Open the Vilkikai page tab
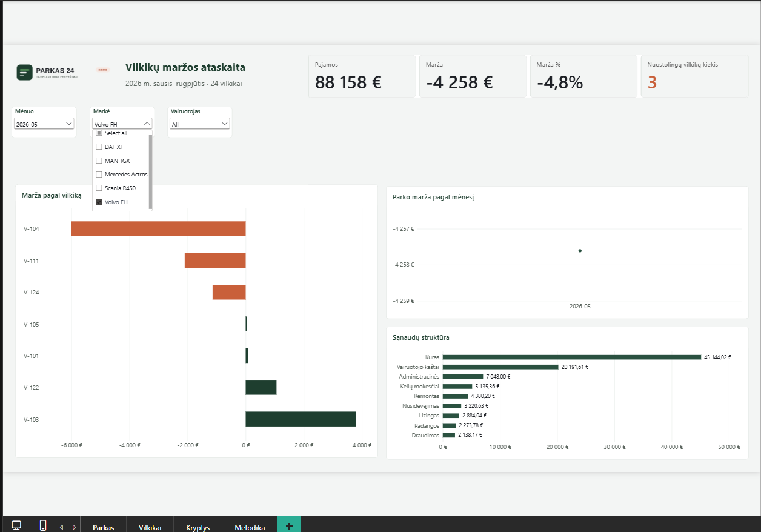This screenshot has height=532, width=761. click(150, 527)
